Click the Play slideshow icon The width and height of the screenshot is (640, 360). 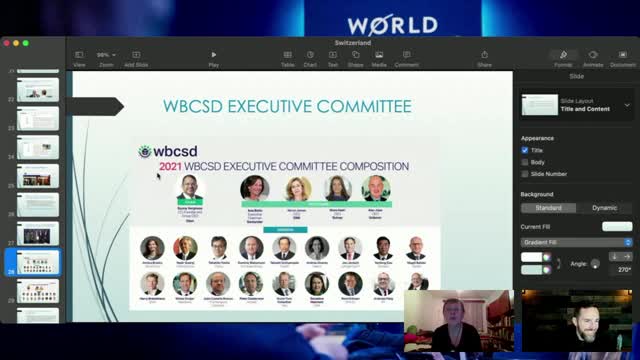[x=213, y=55]
